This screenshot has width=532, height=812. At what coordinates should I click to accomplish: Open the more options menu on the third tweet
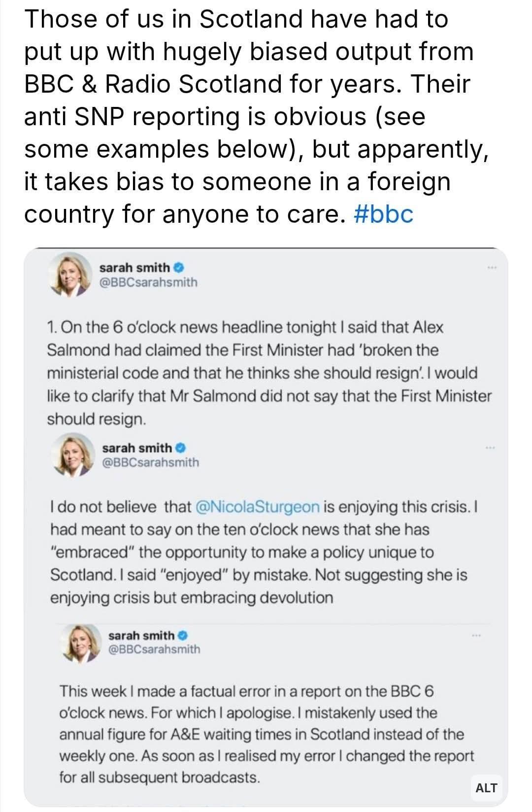[475, 636]
